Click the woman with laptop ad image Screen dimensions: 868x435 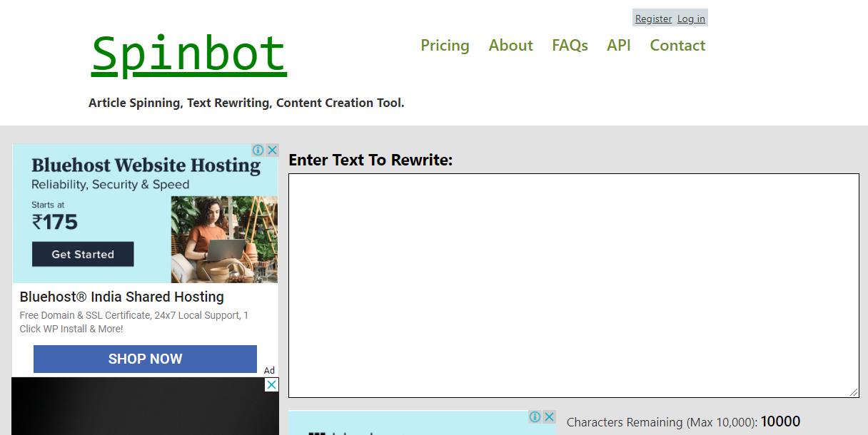point(224,240)
